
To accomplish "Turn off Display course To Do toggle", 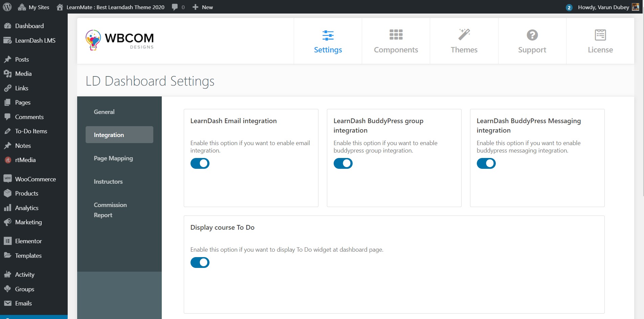I will pyautogui.click(x=200, y=263).
